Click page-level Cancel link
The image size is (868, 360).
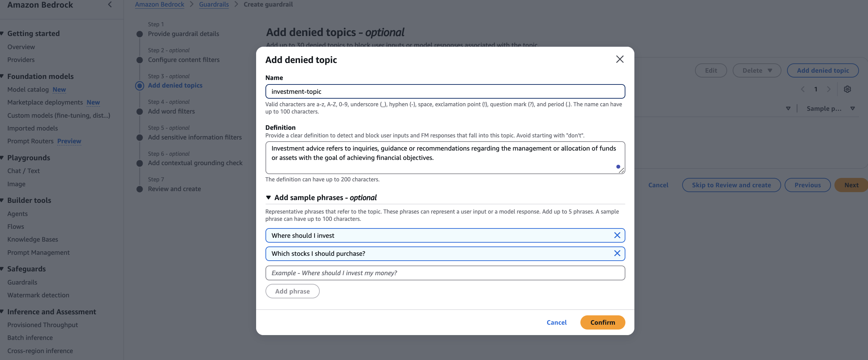pyautogui.click(x=658, y=185)
